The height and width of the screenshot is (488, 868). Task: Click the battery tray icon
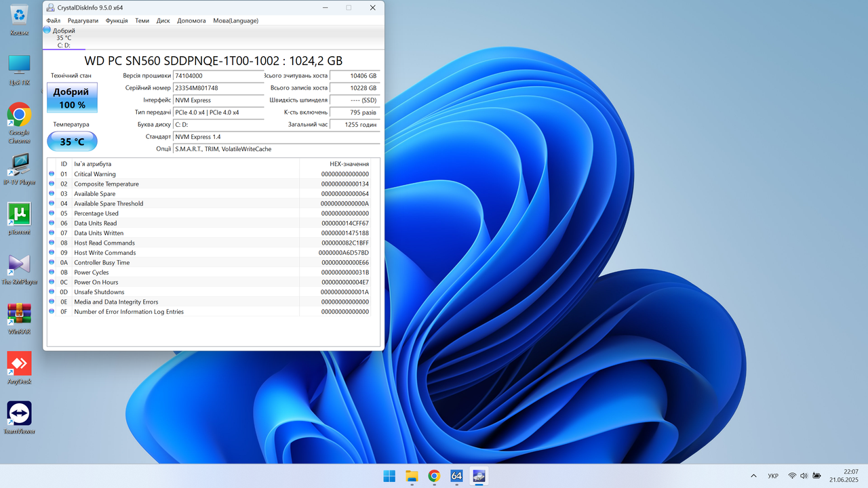coord(817,476)
